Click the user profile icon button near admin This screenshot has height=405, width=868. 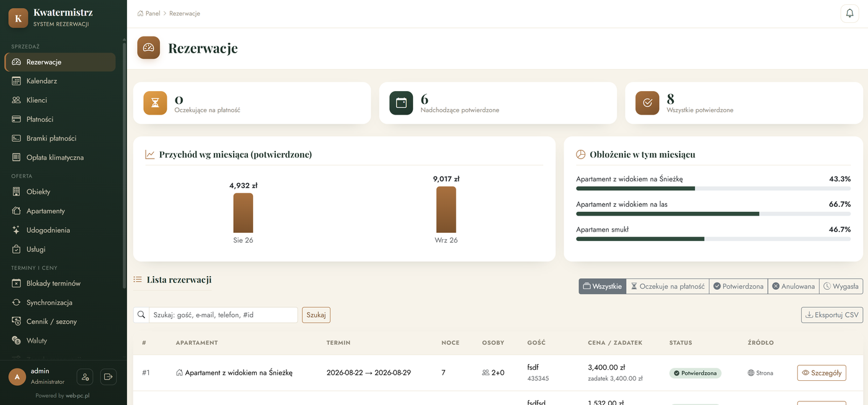(85, 377)
